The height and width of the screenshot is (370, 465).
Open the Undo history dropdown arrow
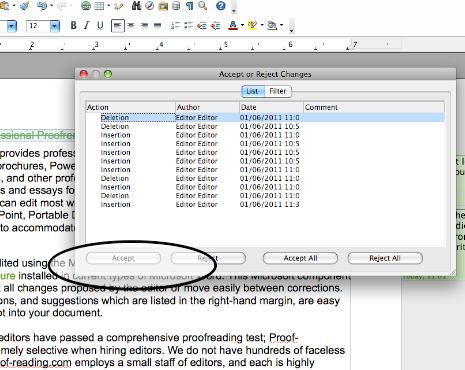pyautogui.click(x=51, y=6)
